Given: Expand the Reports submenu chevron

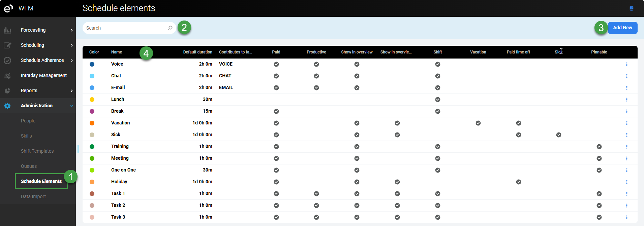Looking at the screenshot, I should click(71, 91).
